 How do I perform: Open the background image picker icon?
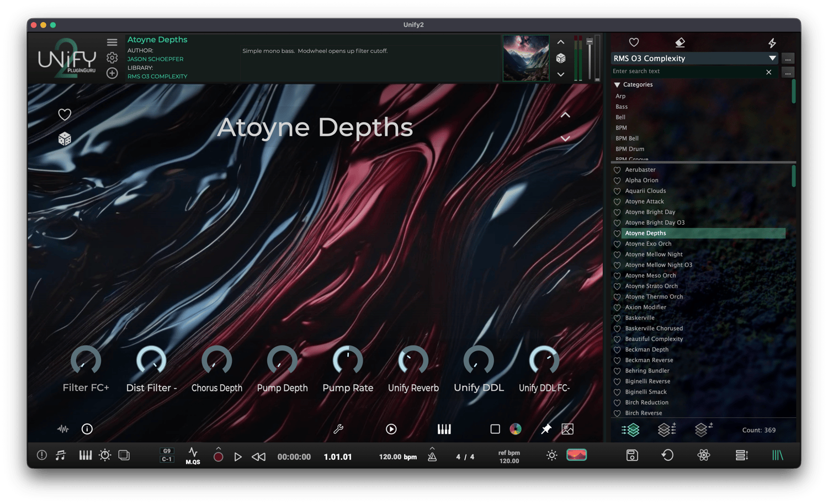click(567, 429)
